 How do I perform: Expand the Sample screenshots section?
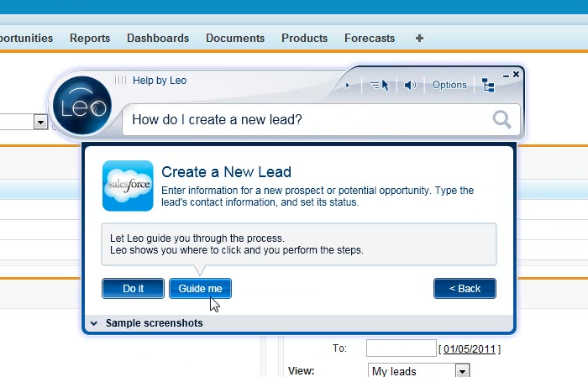click(94, 323)
